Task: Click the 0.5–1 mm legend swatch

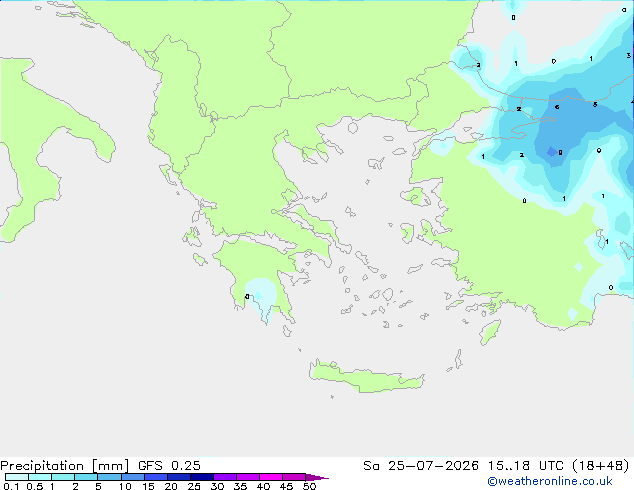Action: pyautogui.click(x=40, y=477)
